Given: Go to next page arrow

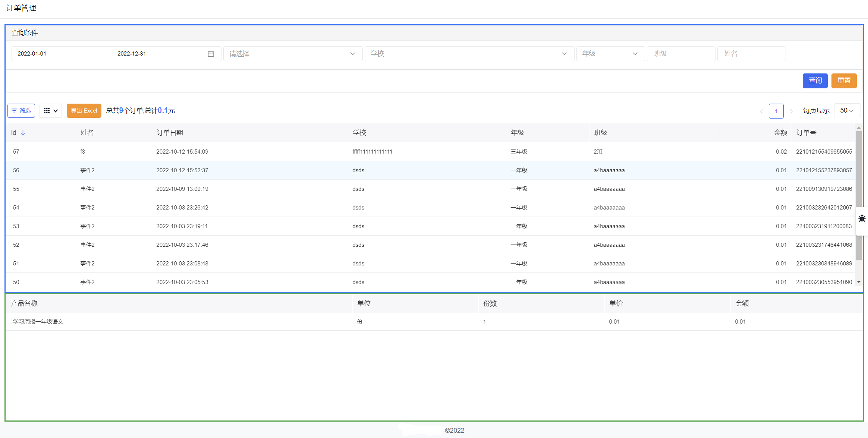Looking at the screenshot, I should tap(791, 111).
